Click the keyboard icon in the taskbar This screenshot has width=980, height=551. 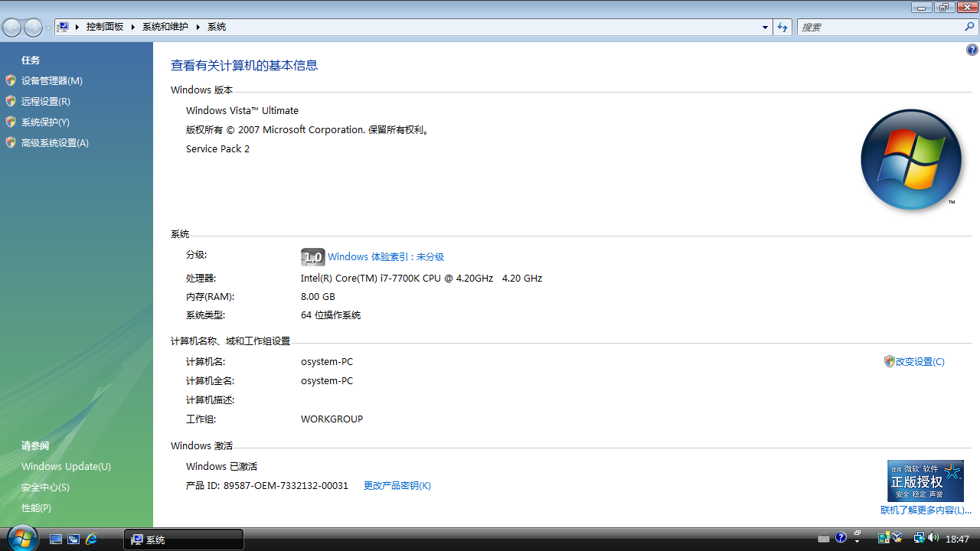pos(824,539)
